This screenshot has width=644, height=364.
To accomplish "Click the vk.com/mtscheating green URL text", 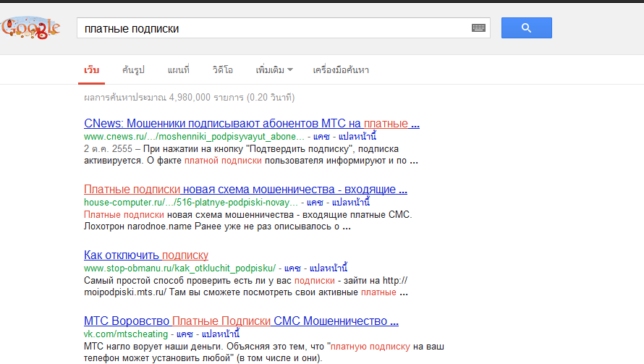I will click(126, 334).
